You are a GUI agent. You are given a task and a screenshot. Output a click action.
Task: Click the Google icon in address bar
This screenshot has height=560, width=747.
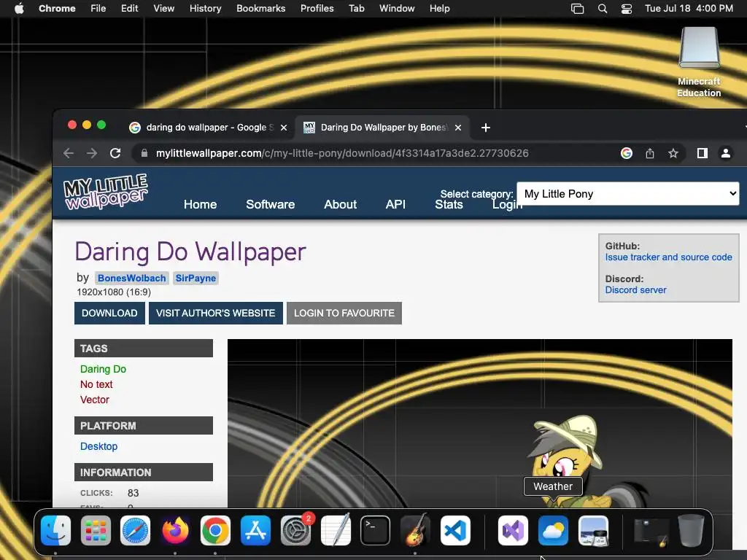point(627,153)
